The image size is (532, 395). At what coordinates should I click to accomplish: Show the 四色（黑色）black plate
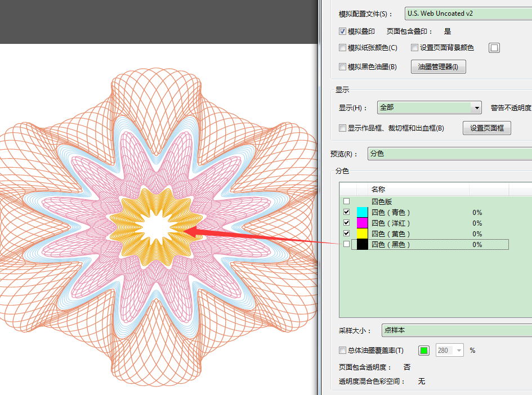coord(347,244)
